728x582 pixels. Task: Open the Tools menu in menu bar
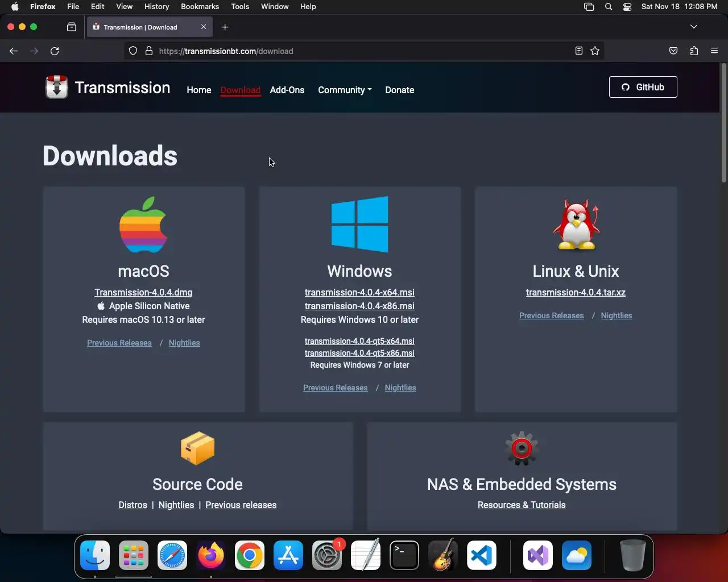pos(240,6)
